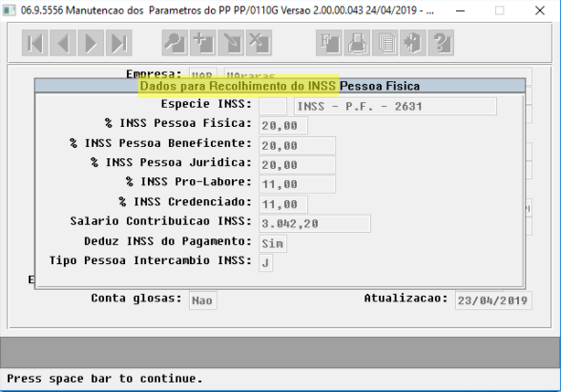Go to first record icon

coord(34,43)
